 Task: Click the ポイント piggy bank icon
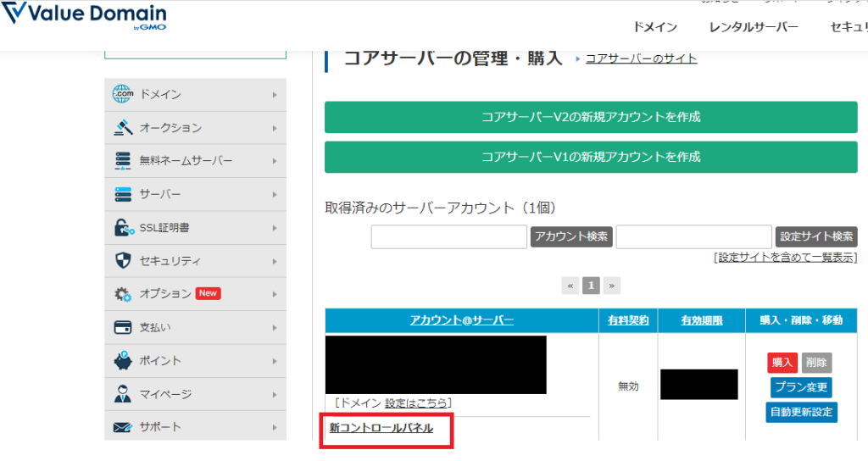[122, 360]
